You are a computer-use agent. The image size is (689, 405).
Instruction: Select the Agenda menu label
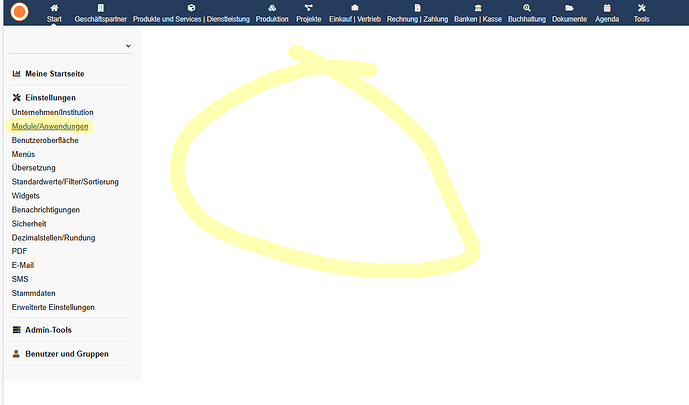coord(607,19)
